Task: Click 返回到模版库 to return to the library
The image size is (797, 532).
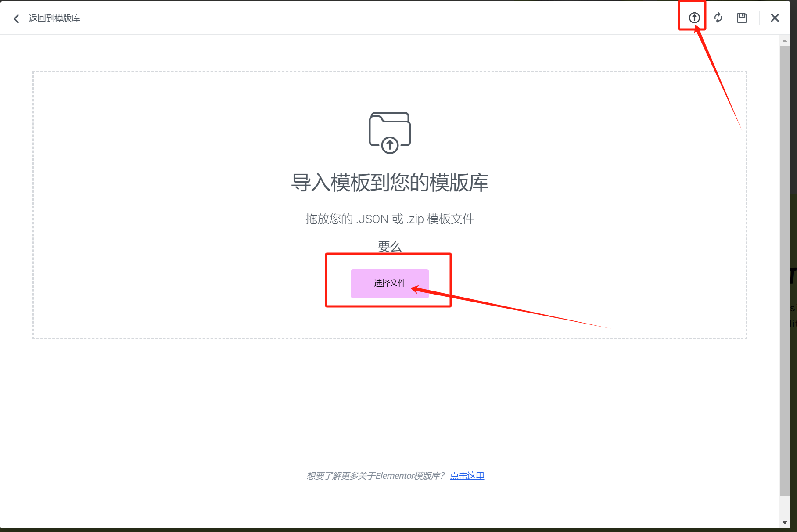Action: 54,18
